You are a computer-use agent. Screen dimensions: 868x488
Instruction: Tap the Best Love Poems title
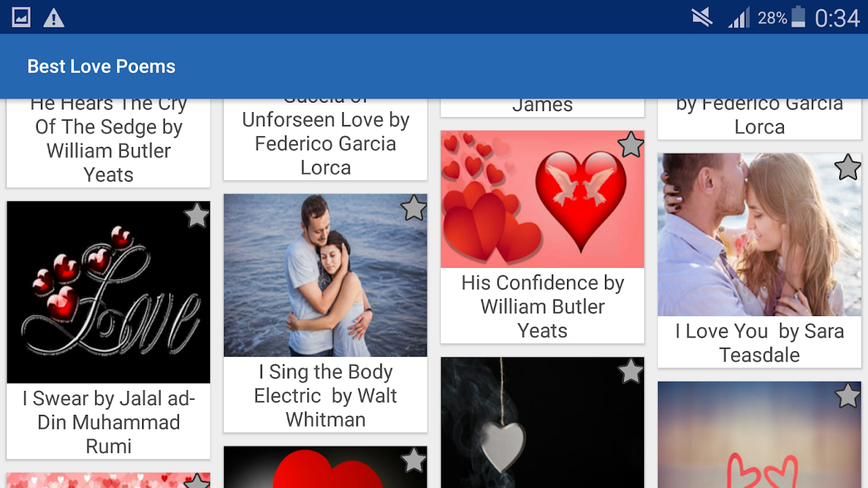(x=101, y=66)
